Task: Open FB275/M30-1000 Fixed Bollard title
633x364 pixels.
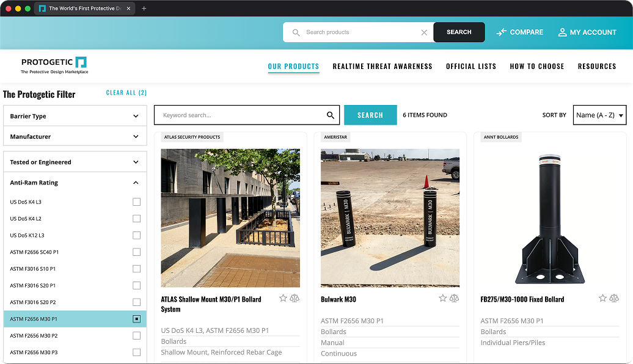Action: 522,299
